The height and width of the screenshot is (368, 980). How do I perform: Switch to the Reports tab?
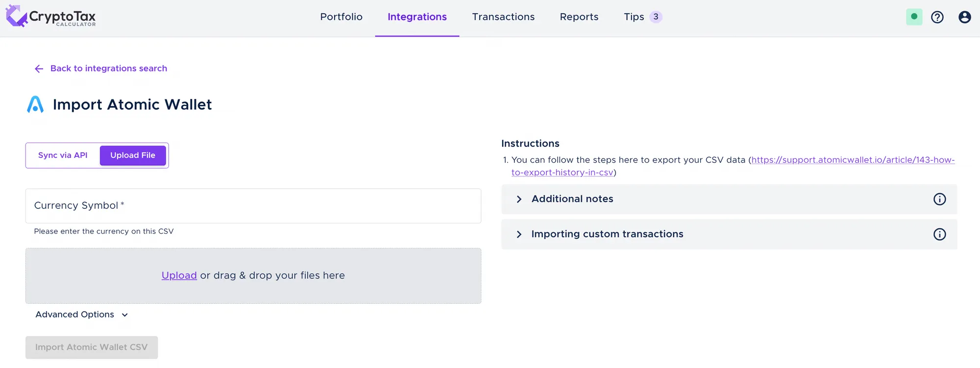coord(579,17)
